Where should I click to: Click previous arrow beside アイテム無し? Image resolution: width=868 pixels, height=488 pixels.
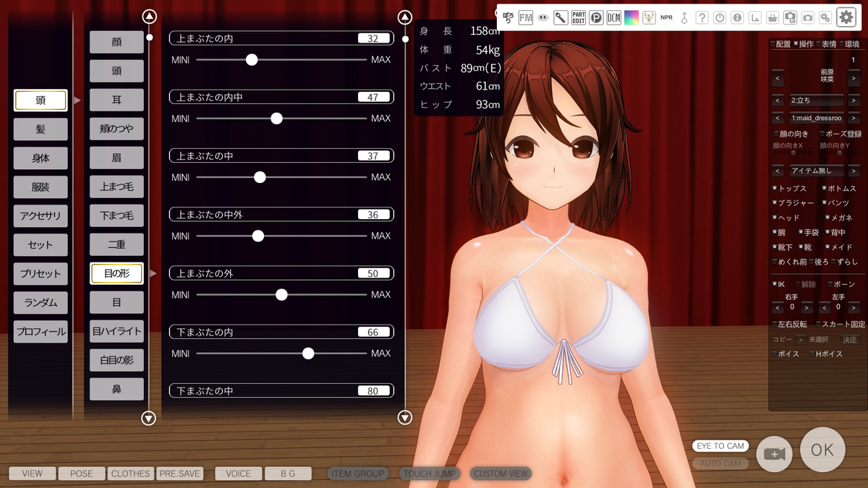tap(778, 171)
